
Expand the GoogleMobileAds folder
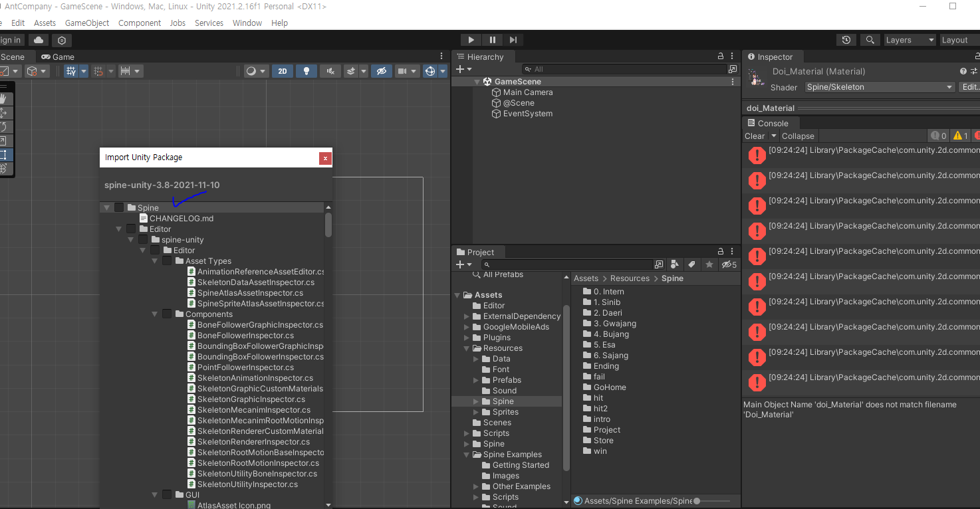click(467, 327)
